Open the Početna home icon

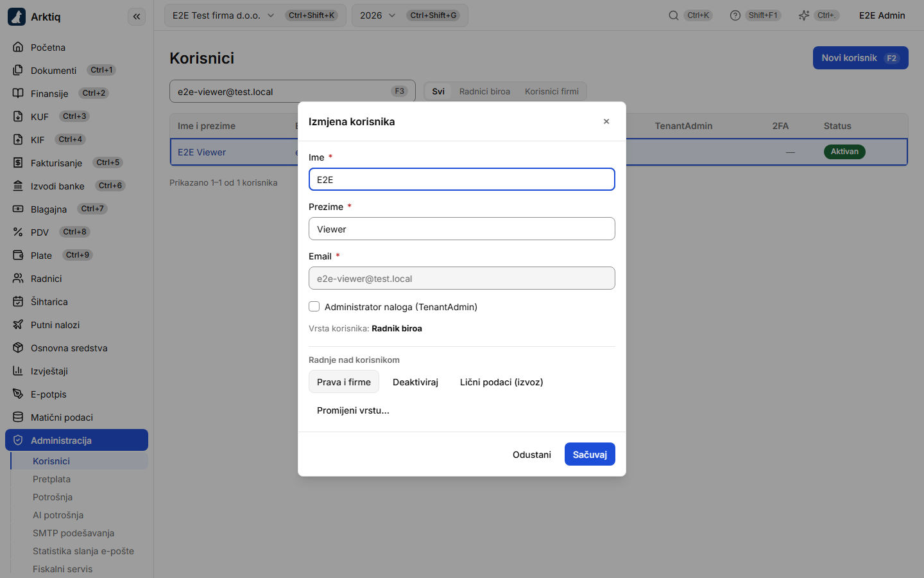tap(18, 47)
